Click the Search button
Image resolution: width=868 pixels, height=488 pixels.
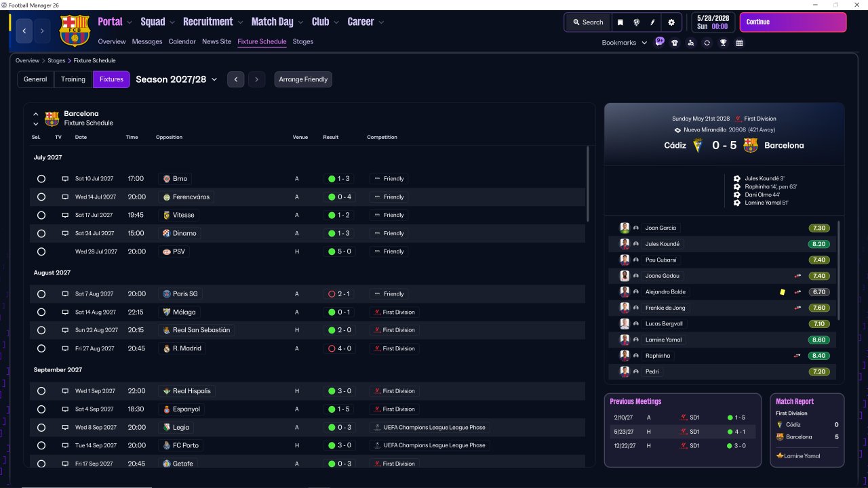click(587, 22)
